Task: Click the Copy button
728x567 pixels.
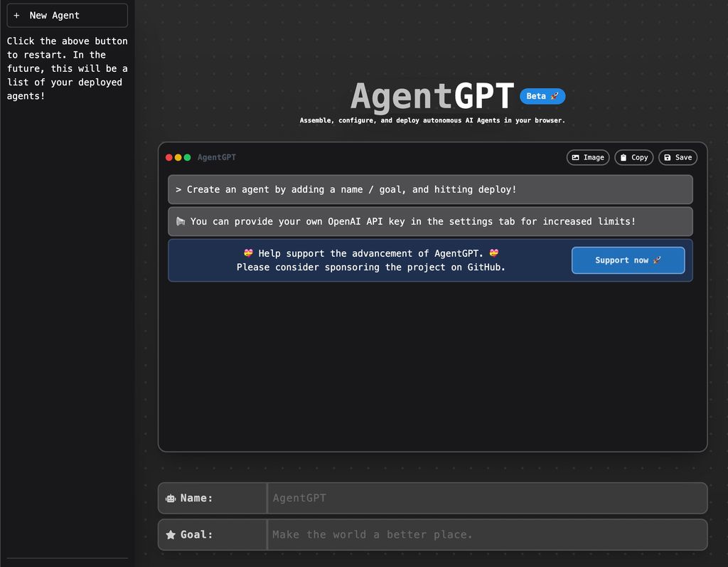Action: point(633,157)
